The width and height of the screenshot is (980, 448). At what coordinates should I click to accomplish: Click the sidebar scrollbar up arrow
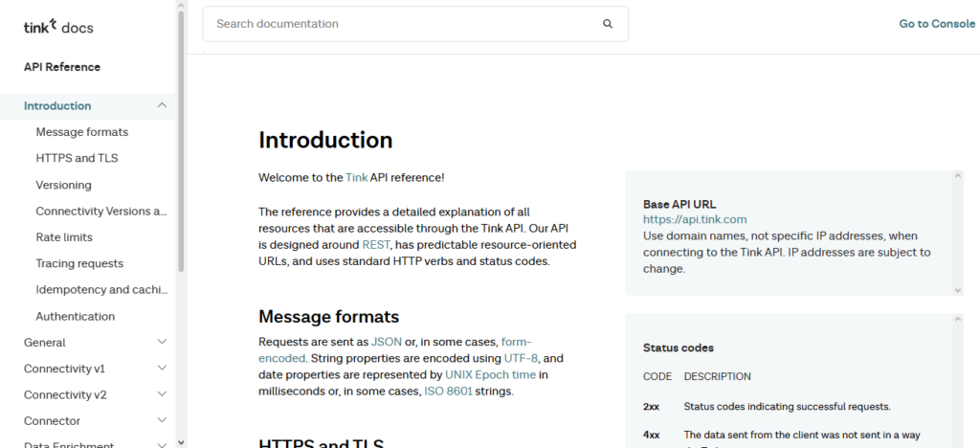point(181,5)
